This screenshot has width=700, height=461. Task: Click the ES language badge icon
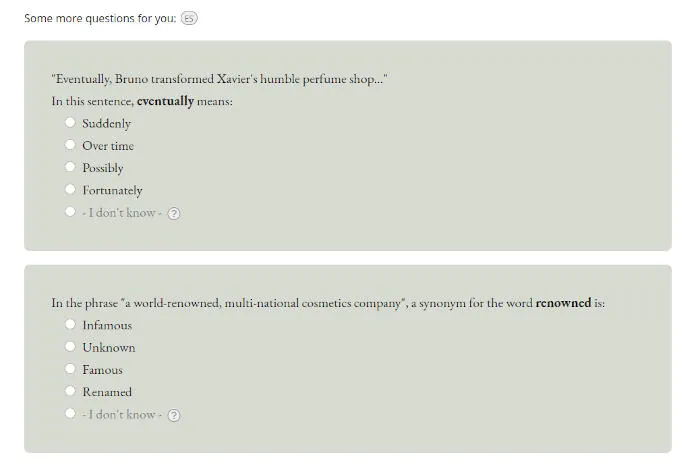pos(189,18)
